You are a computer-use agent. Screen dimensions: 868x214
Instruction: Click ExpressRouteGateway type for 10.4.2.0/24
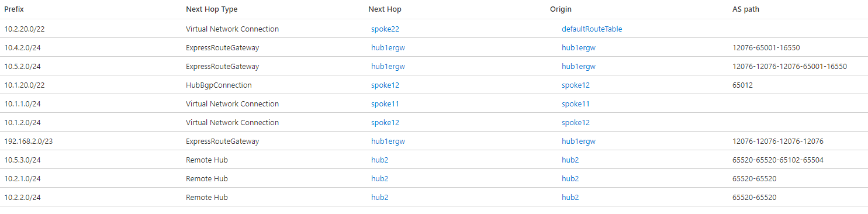pyautogui.click(x=222, y=47)
